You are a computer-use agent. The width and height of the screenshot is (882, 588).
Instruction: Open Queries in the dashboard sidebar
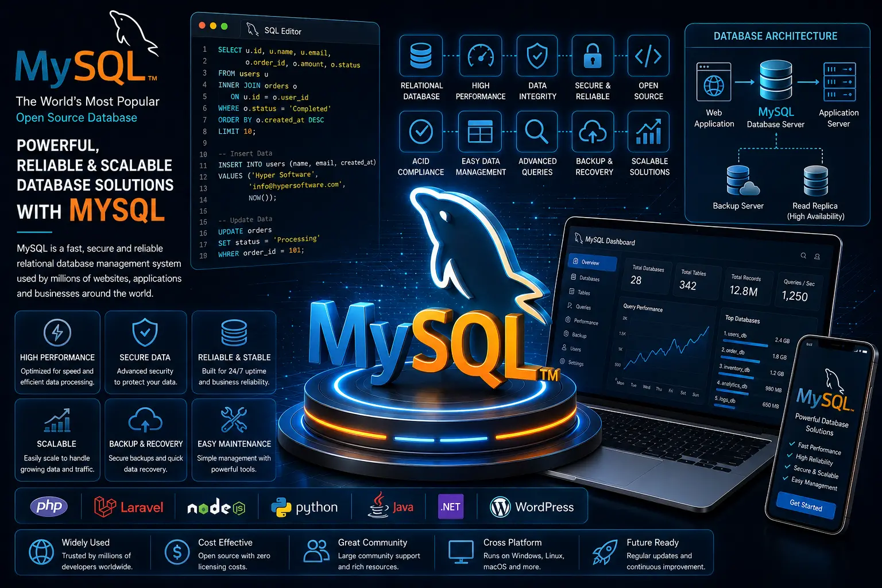tap(579, 307)
